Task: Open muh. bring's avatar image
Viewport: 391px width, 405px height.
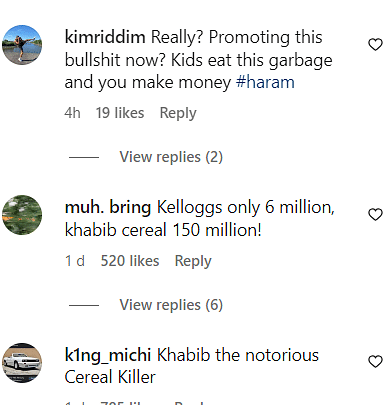Action: tap(22, 215)
